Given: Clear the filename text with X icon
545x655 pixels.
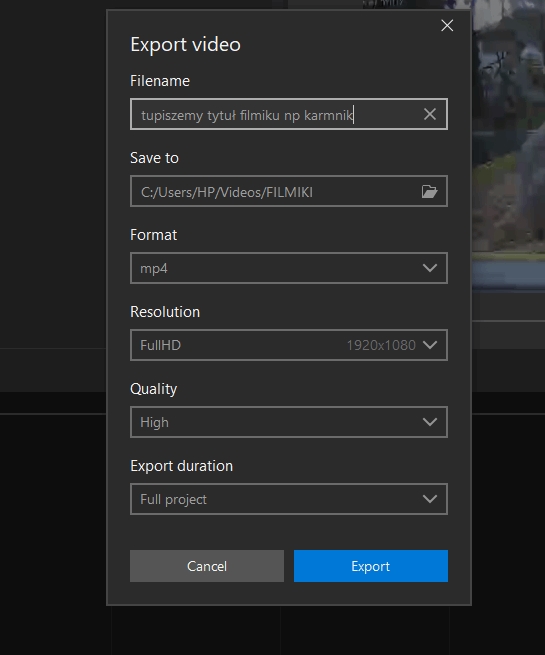Looking at the screenshot, I should click(430, 114).
